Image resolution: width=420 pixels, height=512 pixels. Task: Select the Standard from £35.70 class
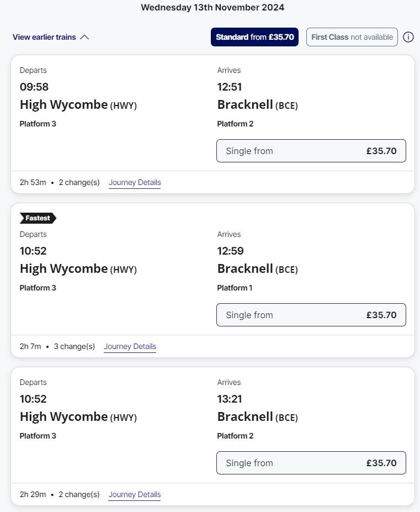click(x=254, y=38)
